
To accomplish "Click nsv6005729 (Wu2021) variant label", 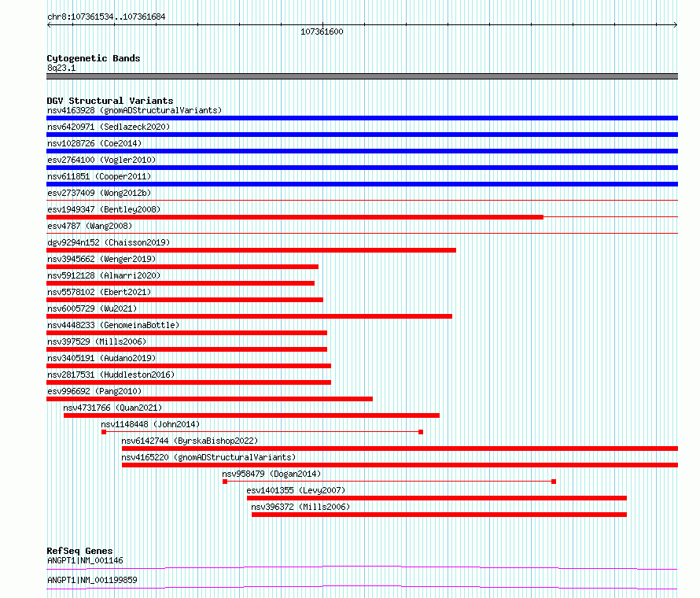I will (x=92, y=308).
